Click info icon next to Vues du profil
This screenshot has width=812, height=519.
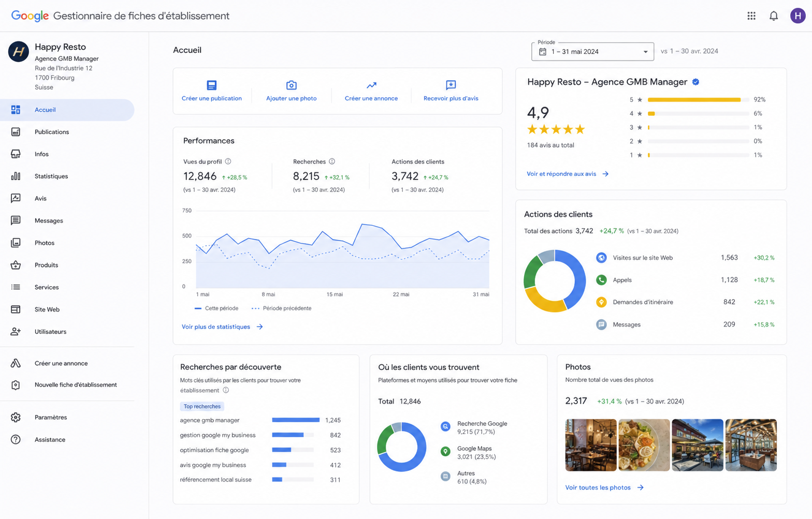click(x=228, y=161)
